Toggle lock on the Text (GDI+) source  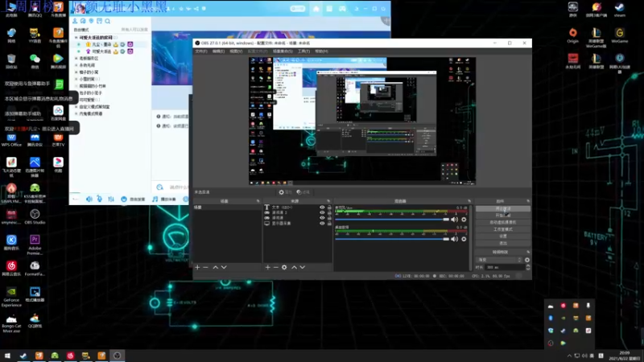(x=329, y=208)
